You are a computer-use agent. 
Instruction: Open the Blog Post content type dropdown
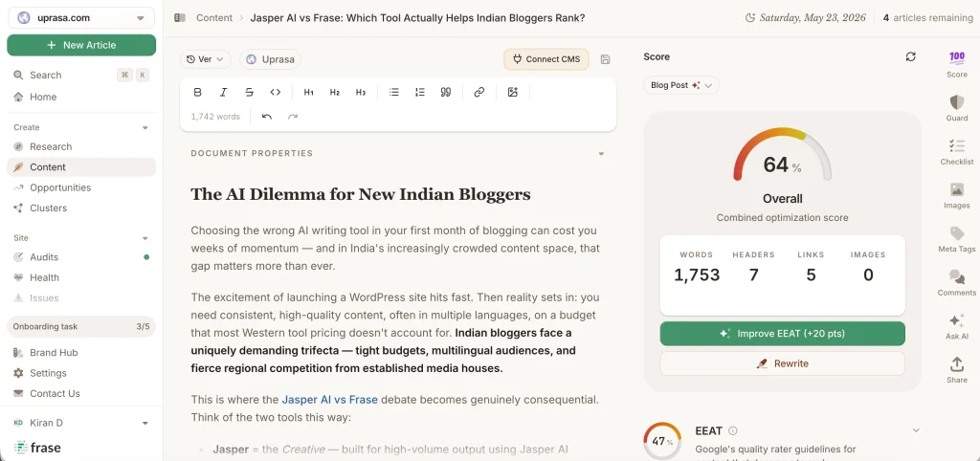681,85
